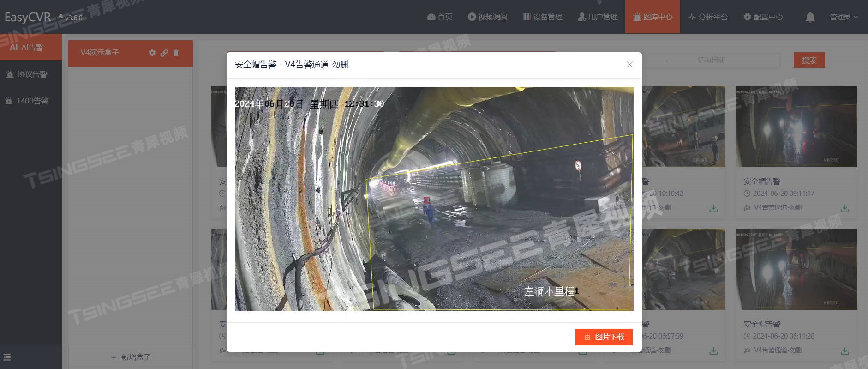This screenshot has height=369, width=868.
Task: Download the 06:11:28 alarm image
Action: click(844, 351)
